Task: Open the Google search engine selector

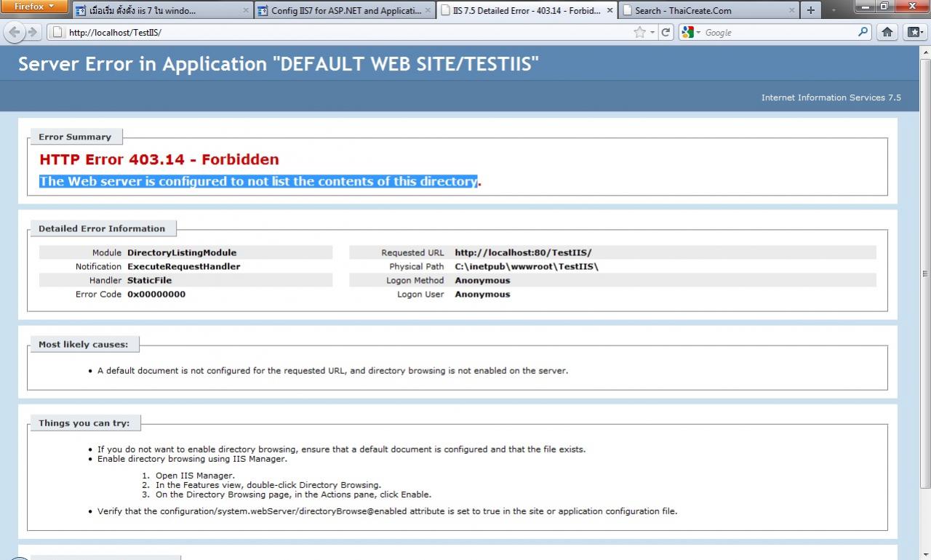Action: click(691, 32)
